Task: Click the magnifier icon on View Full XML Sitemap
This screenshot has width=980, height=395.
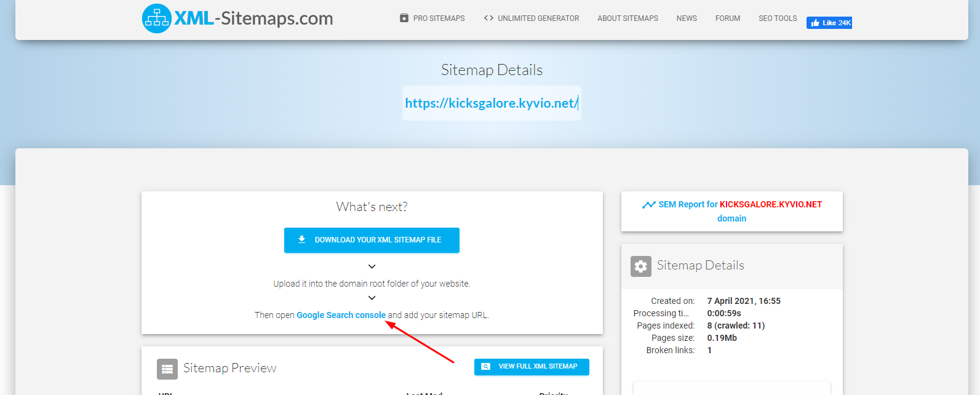Action: [485, 367]
